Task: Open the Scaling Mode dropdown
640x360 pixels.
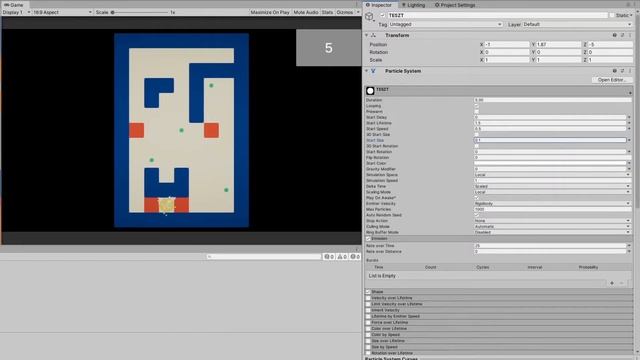Action: [x=553, y=192]
